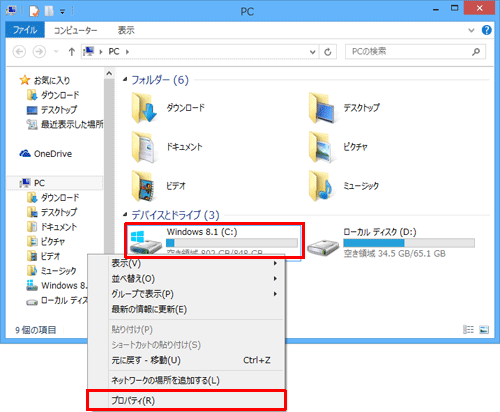Open the ミュージック folder in main pane
This screenshot has width=500, height=412.
tap(344, 186)
